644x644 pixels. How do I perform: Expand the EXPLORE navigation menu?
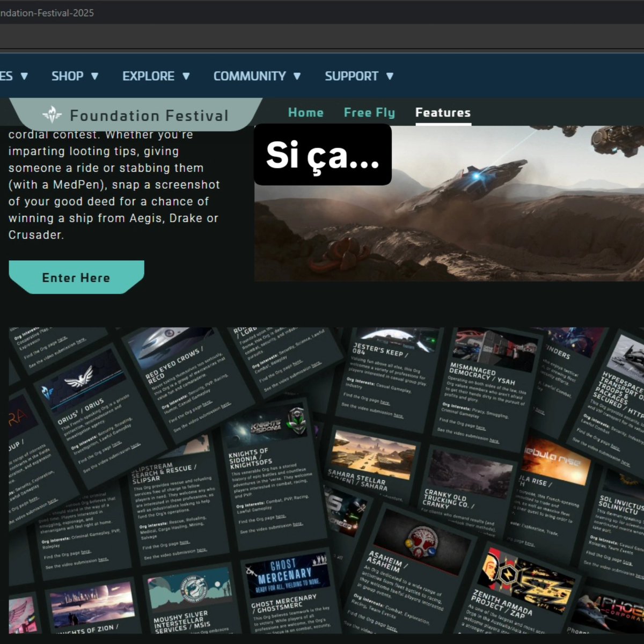pos(156,76)
